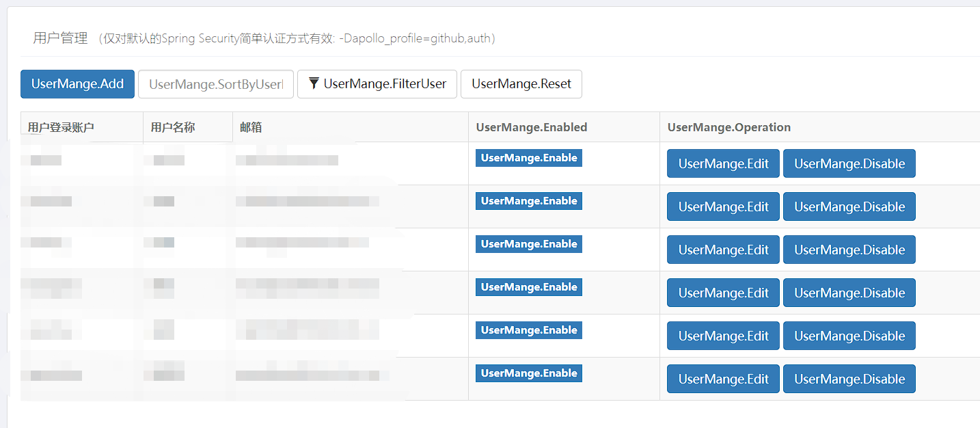Viewport: 980px width, 428px height.
Task: Click the UserMange.Enable badge in the fourth row
Action: click(x=529, y=287)
